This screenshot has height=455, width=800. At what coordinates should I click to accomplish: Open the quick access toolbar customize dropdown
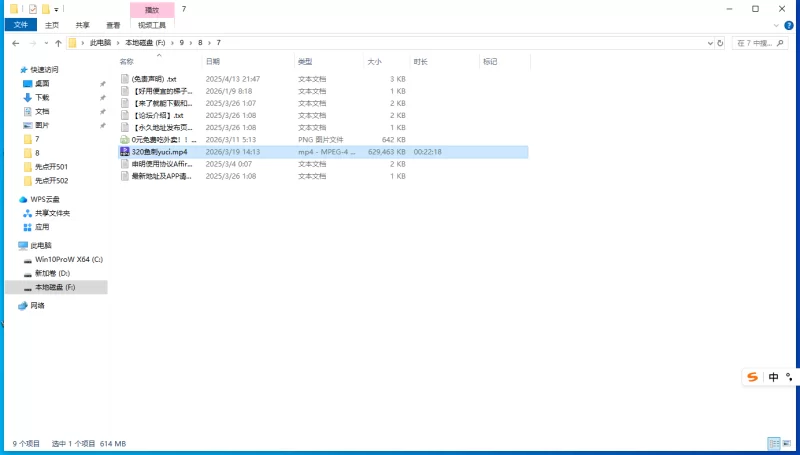pos(56,8)
